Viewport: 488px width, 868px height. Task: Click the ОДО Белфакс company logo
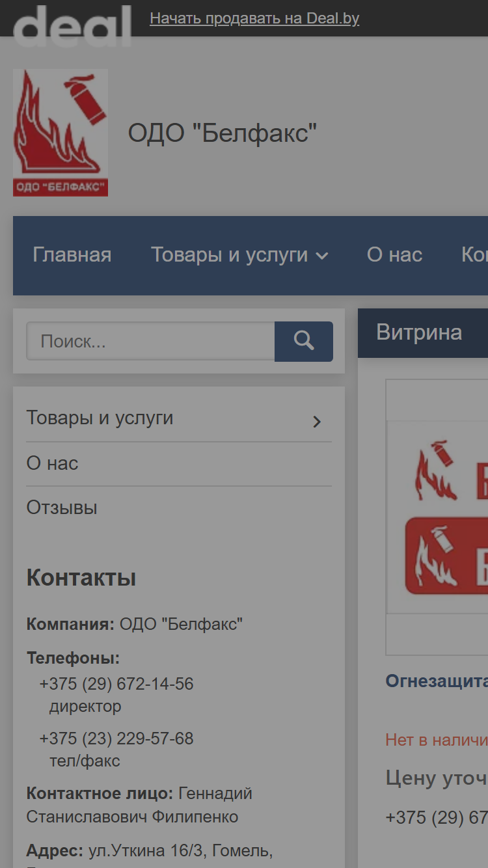tap(61, 133)
